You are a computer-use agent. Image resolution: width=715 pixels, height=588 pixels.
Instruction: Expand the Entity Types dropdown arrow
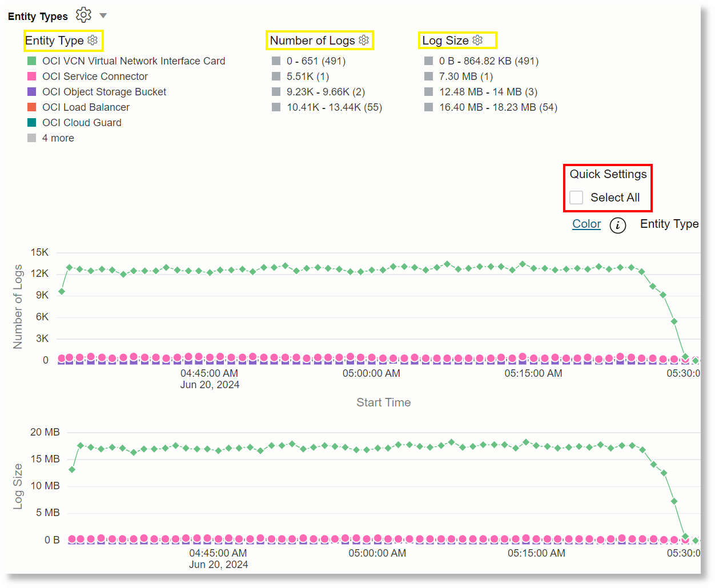click(x=102, y=15)
